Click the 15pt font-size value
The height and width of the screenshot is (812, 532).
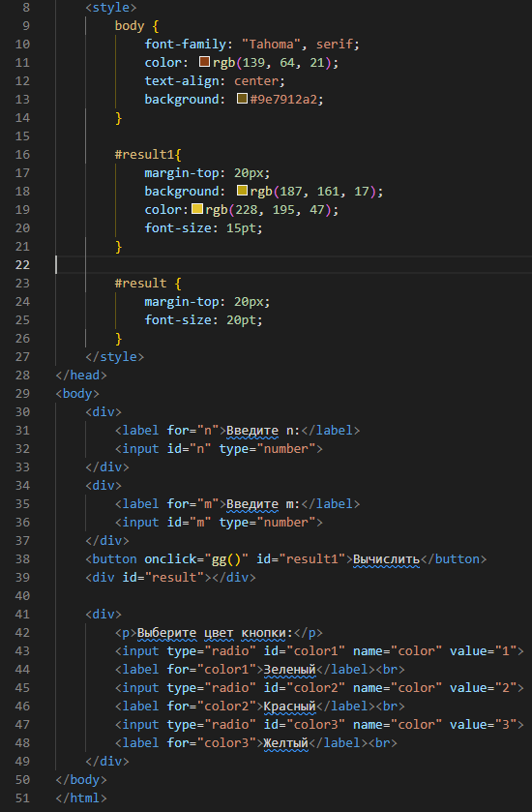(242, 227)
